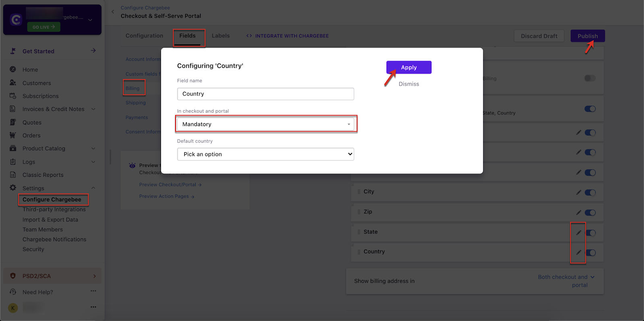644x321 pixels.
Task: Select Payments in the fields side menu
Action: [137, 117]
